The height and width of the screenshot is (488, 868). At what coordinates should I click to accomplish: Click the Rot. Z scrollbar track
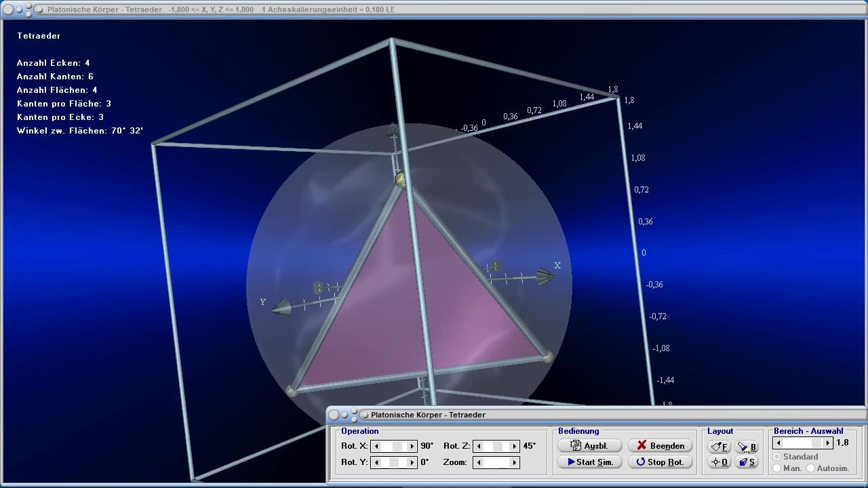(x=497, y=446)
